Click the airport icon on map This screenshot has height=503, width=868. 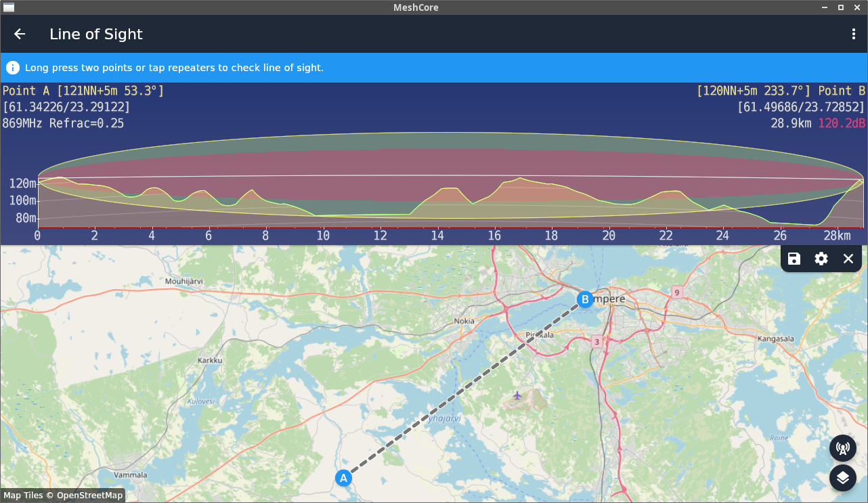517,395
